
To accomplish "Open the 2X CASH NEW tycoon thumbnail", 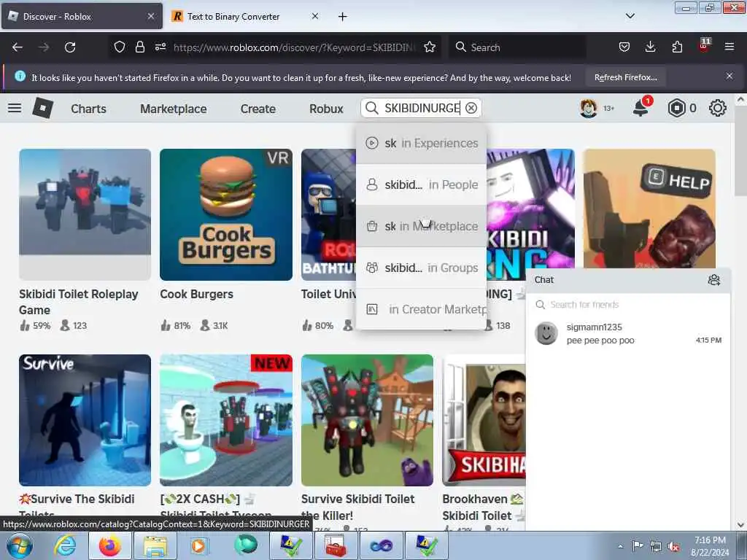I will point(226,420).
